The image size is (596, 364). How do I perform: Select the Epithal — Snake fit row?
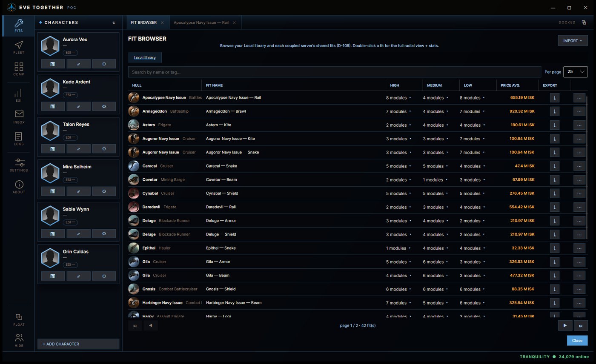(357, 248)
